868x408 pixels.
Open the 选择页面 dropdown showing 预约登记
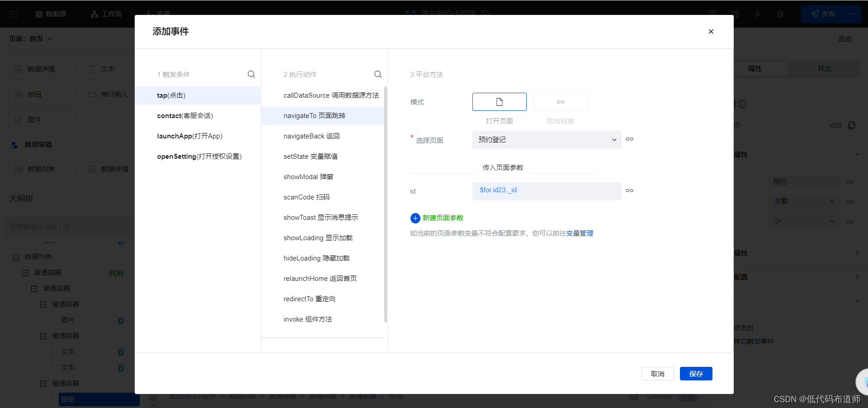[547, 140]
